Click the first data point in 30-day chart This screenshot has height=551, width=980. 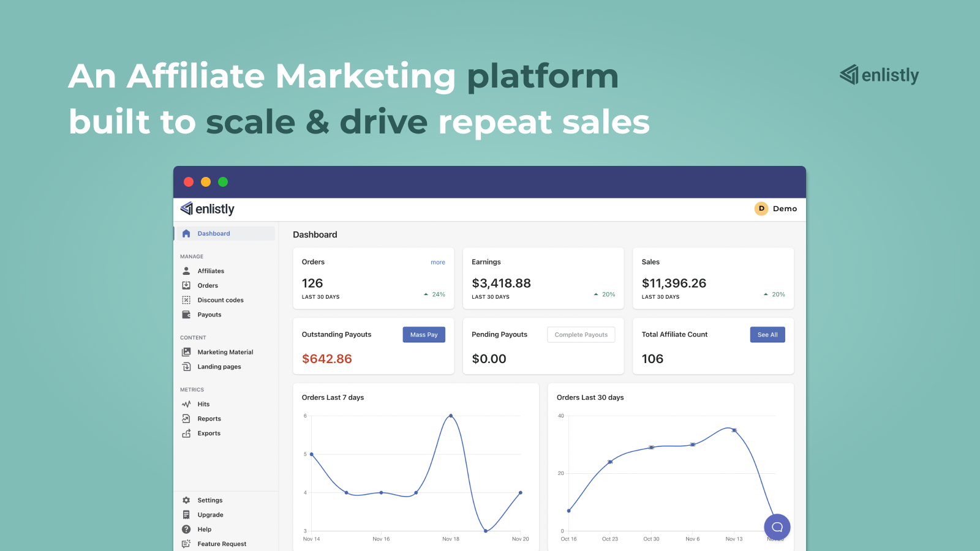(x=569, y=511)
